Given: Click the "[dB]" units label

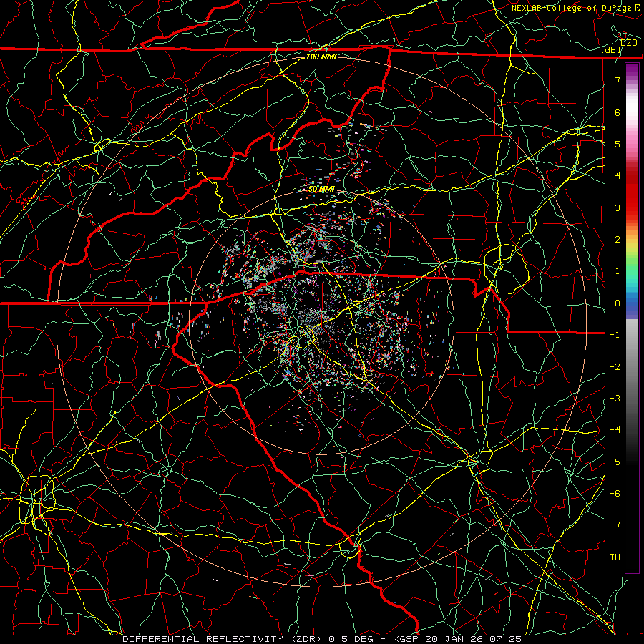Looking at the screenshot, I should (611, 50).
